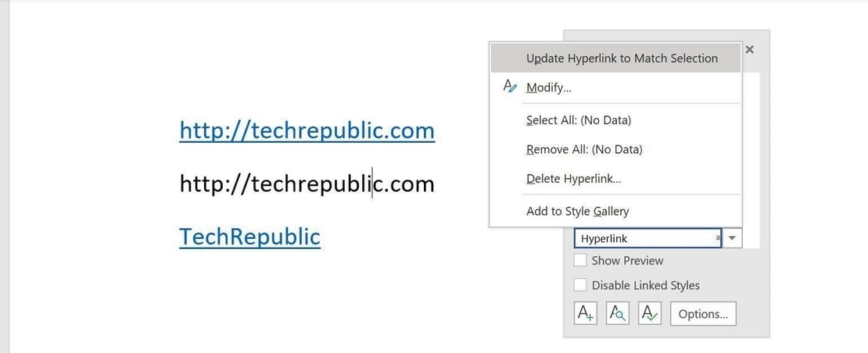Viewport: 868px width, 353px height.
Task: Follow the TechRepublic hyperlink
Action: click(x=249, y=237)
